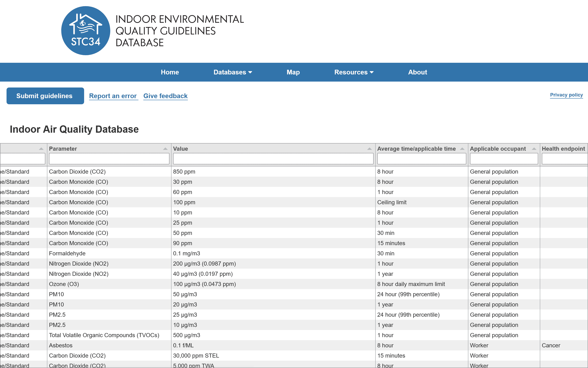Select the 30,000 ppm STEL value cell

click(x=273, y=356)
